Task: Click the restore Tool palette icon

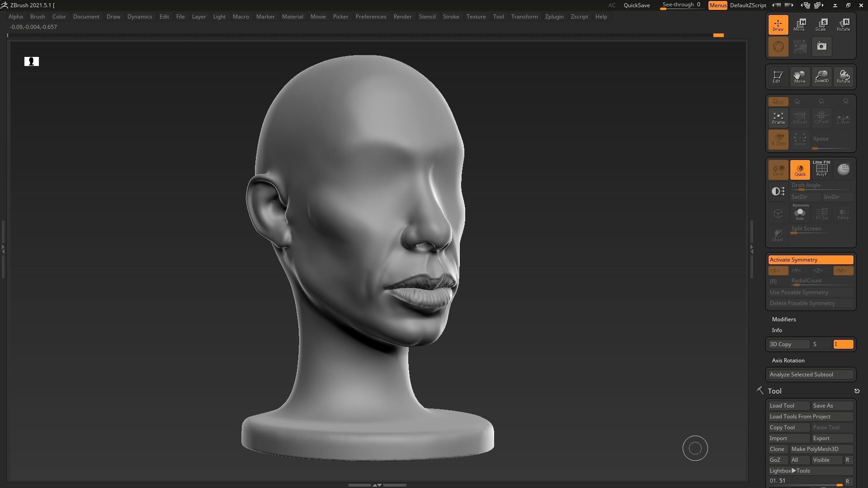Action: click(x=857, y=391)
